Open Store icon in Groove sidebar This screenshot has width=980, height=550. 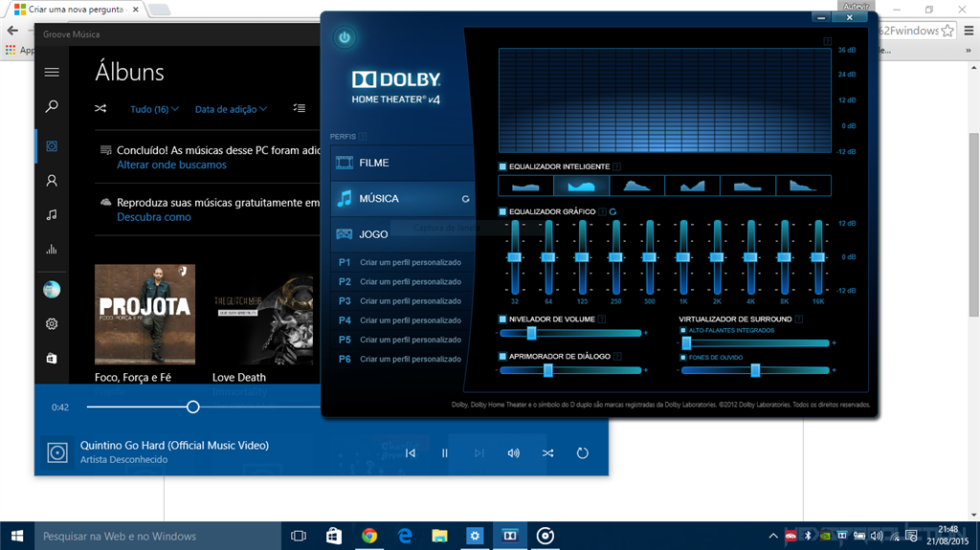point(52,358)
